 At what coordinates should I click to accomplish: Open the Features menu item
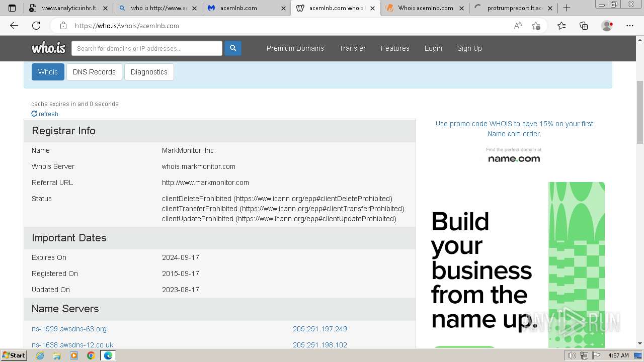395,48
